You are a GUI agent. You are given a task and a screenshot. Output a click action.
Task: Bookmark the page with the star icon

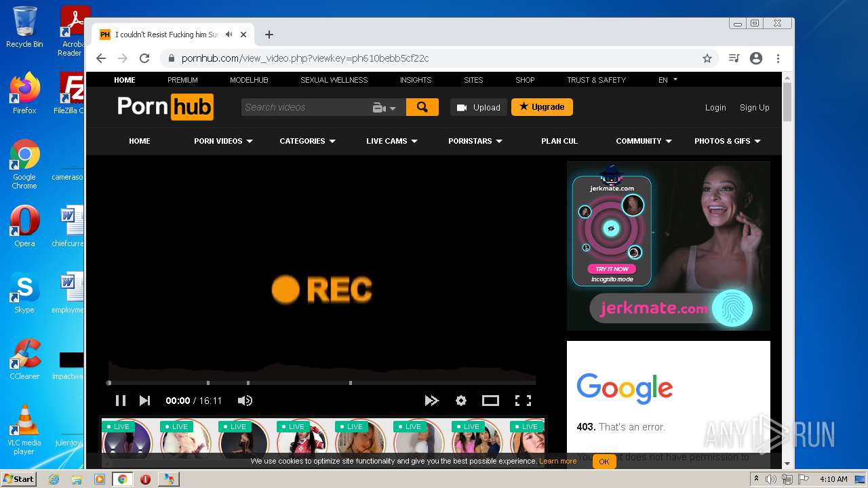pyautogui.click(x=707, y=58)
